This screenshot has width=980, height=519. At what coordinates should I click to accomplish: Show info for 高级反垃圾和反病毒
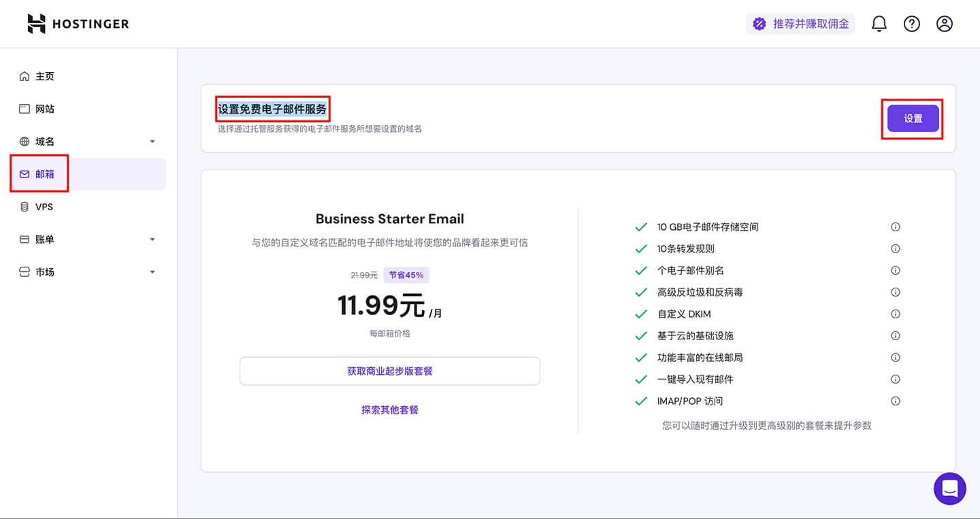[896, 292]
